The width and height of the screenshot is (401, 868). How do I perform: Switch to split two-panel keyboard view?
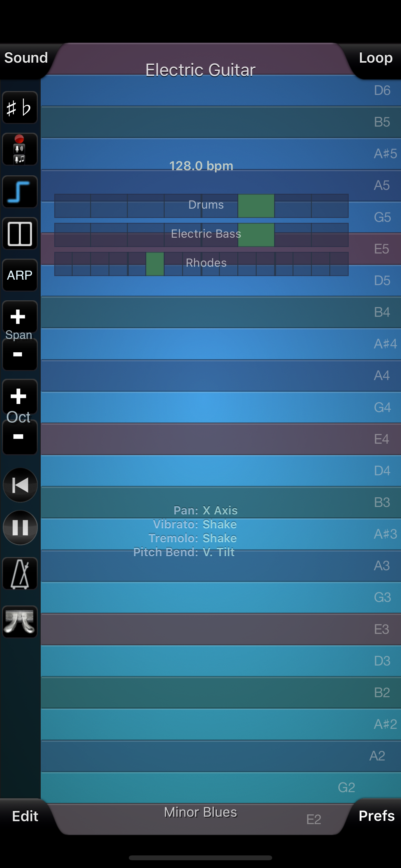pos(20,233)
